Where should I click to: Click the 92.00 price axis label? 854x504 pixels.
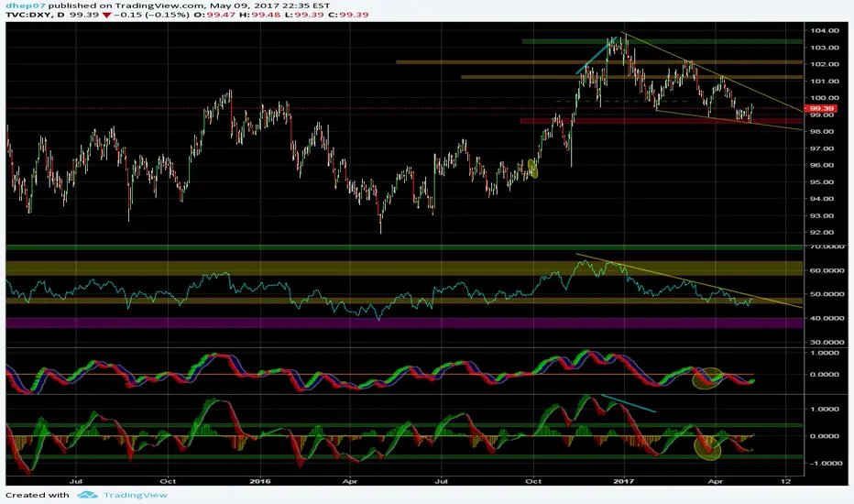822,232
